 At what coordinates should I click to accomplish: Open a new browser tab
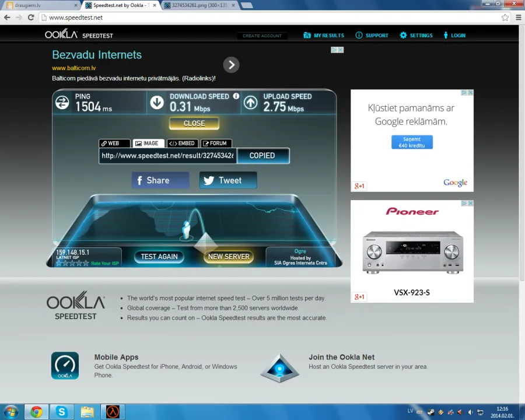pyautogui.click(x=247, y=5)
